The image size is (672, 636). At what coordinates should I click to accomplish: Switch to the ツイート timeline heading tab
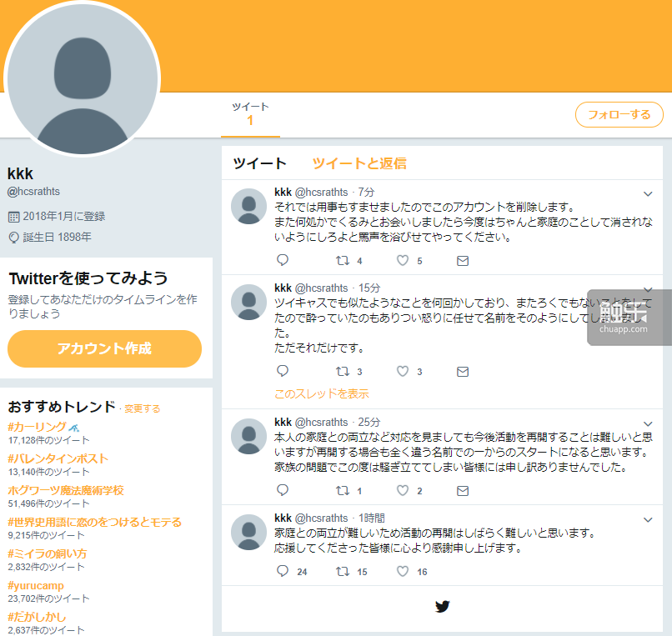click(259, 163)
